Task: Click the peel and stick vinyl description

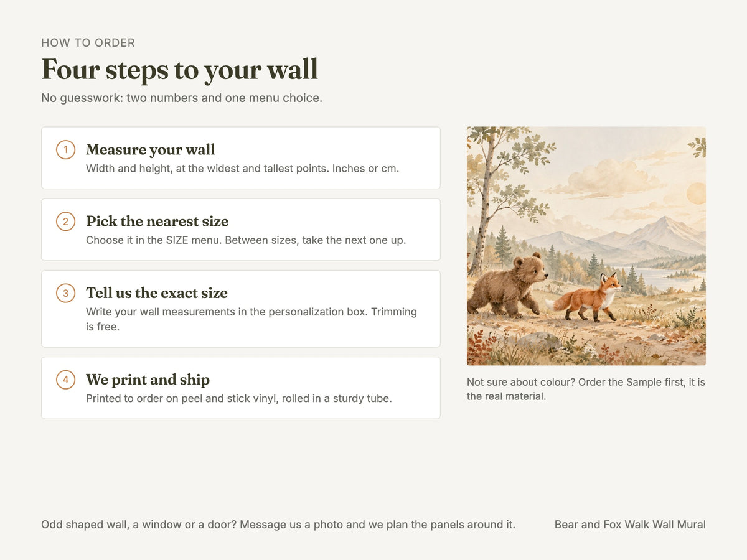Action: click(x=239, y=398)
